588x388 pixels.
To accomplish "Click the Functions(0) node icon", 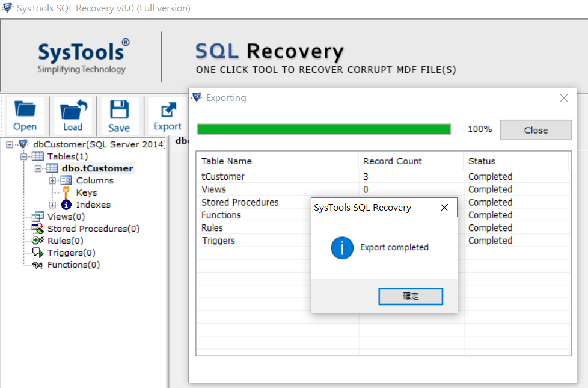I will (37, 265).
